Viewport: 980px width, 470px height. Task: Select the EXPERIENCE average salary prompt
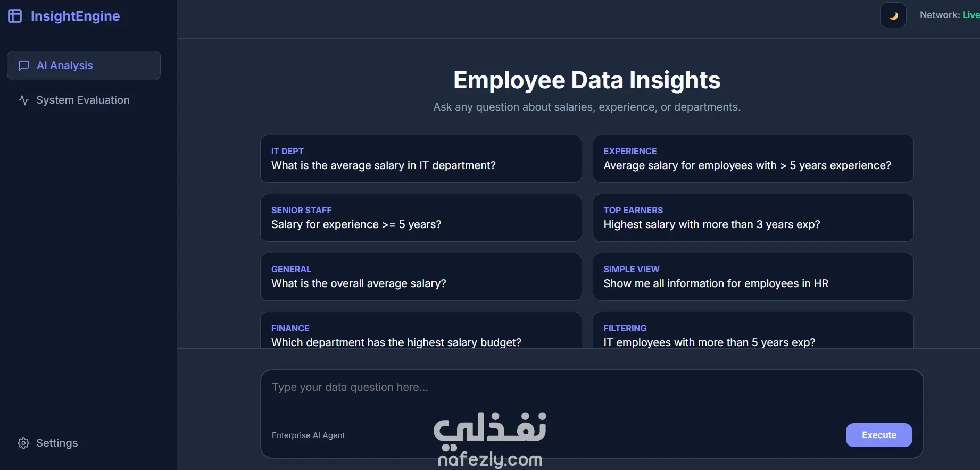(x=753, y=158)
